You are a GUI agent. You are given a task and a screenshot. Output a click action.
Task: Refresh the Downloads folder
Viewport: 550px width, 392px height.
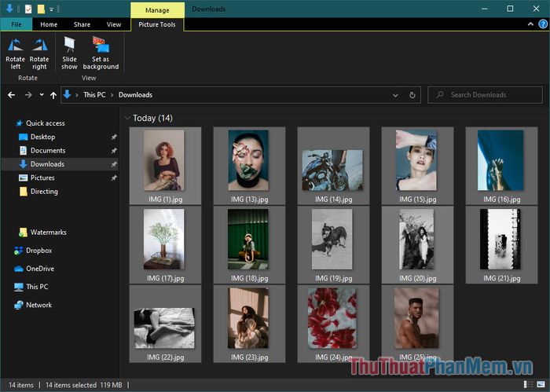point(412,95)
